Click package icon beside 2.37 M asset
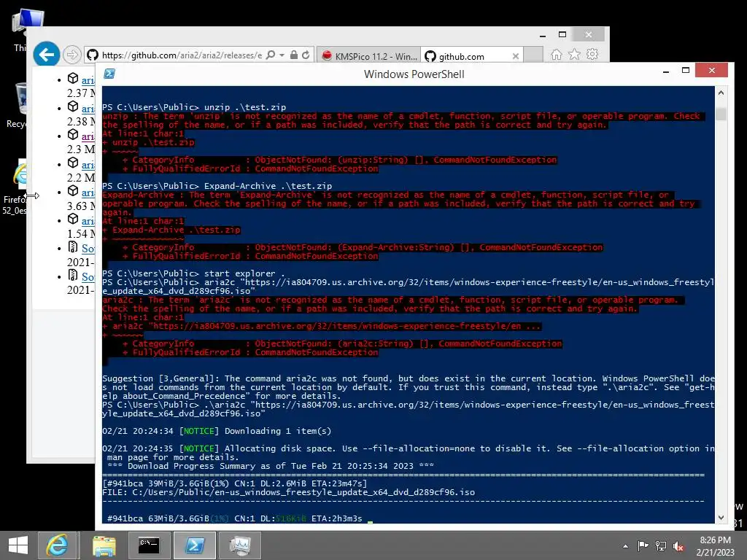The width and height of the screenshot is (747, 560). tap(73, 78)
